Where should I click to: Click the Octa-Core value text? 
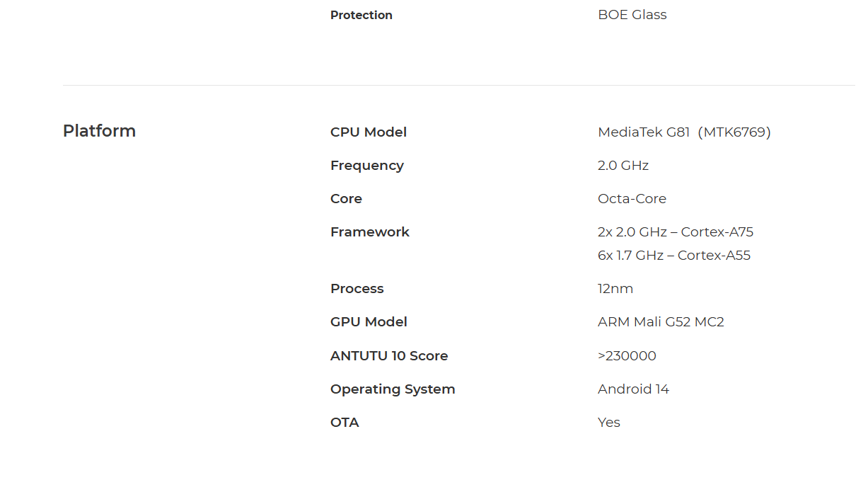tap(632, 199)
